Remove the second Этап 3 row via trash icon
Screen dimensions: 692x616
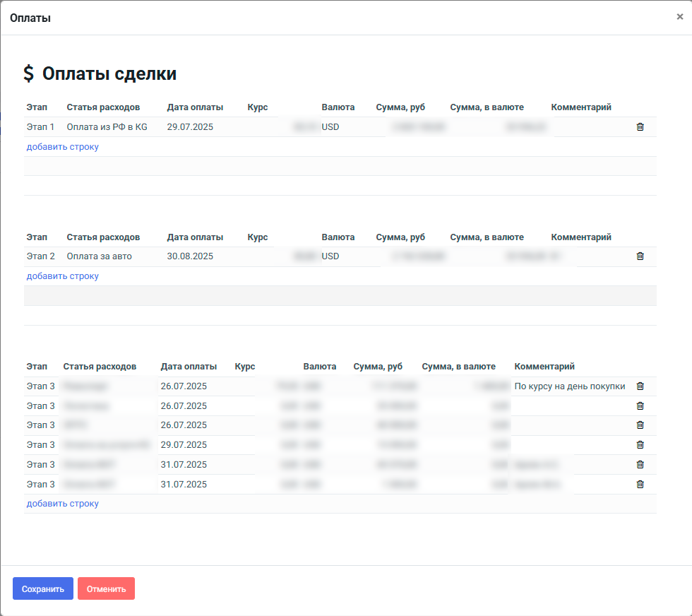[x=640, y=406]
